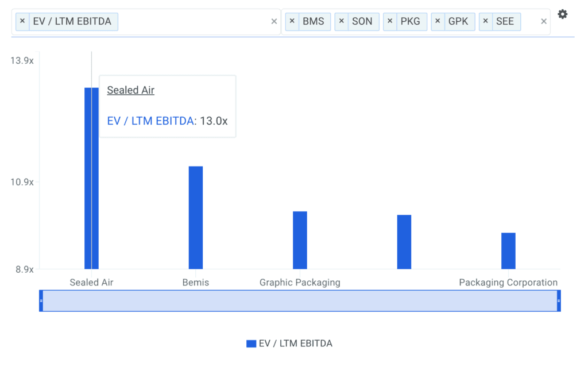
Task: Remove the SEE ticker tag
Action: [x=485, y=22]
